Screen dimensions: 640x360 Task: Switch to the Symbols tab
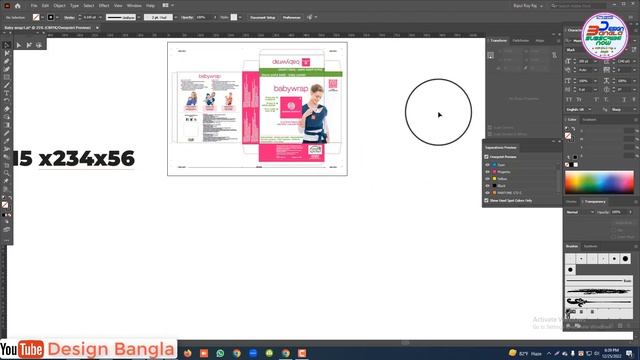(590, 246)
